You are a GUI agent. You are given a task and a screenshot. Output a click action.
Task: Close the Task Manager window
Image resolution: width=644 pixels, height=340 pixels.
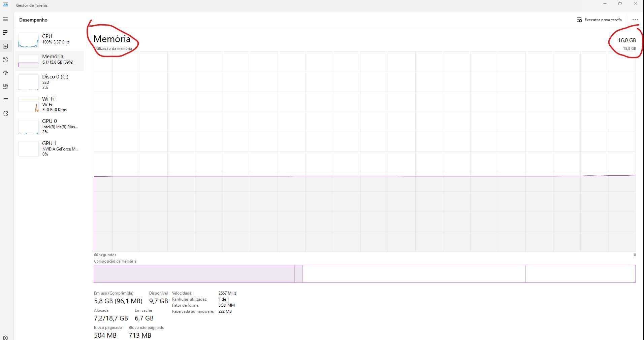636,4
